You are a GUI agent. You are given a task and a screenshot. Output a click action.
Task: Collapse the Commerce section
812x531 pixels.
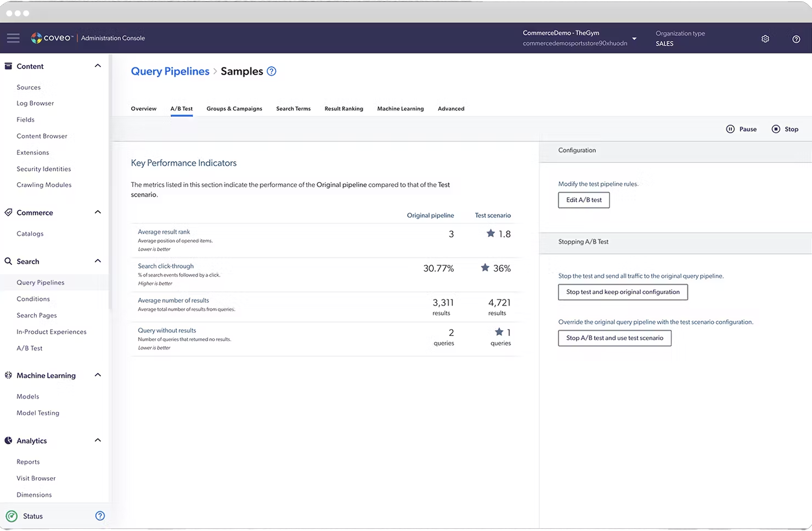(x=98, y=212)
